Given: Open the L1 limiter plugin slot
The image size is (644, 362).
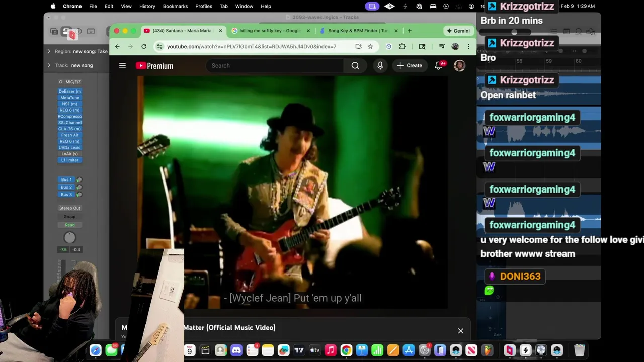Looking at the screenshot, I should [x=70, y=160].
